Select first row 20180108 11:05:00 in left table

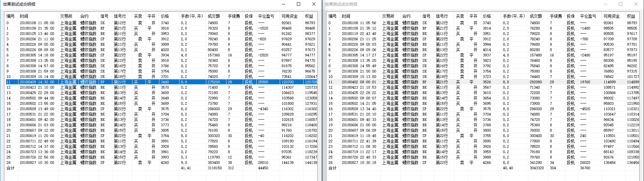click(37, 23)
